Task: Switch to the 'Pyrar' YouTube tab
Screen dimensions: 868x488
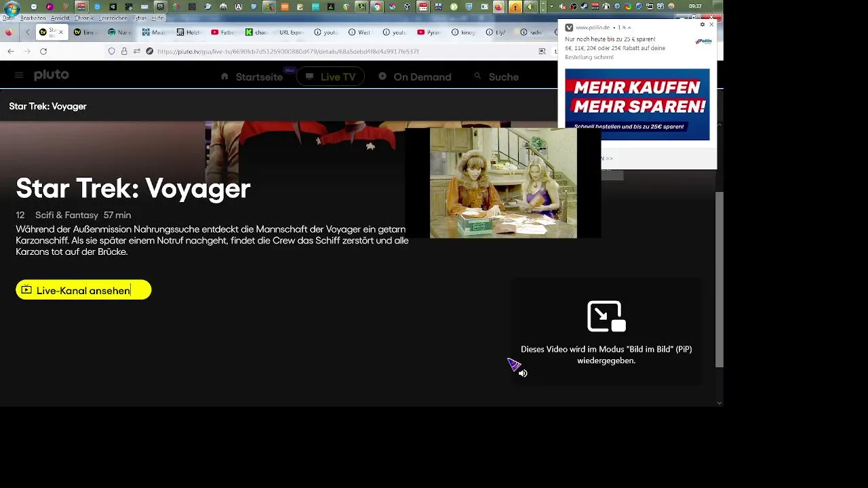Action: (x=429, y=32)
